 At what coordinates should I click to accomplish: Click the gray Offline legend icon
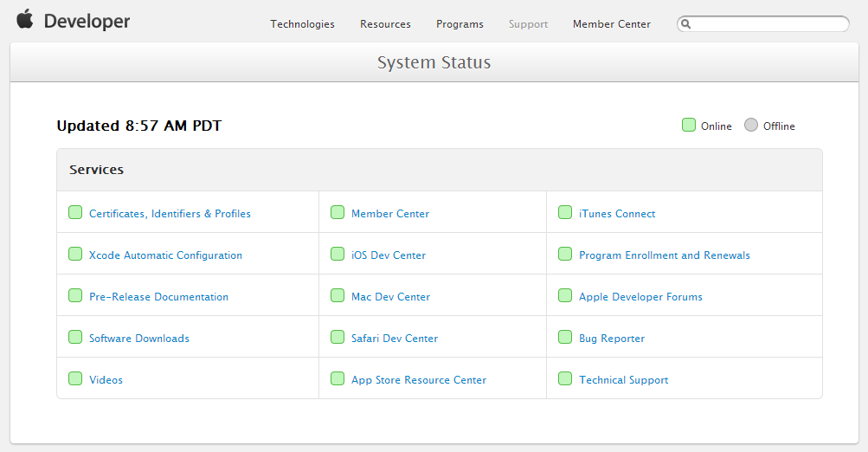pos(751,125)
